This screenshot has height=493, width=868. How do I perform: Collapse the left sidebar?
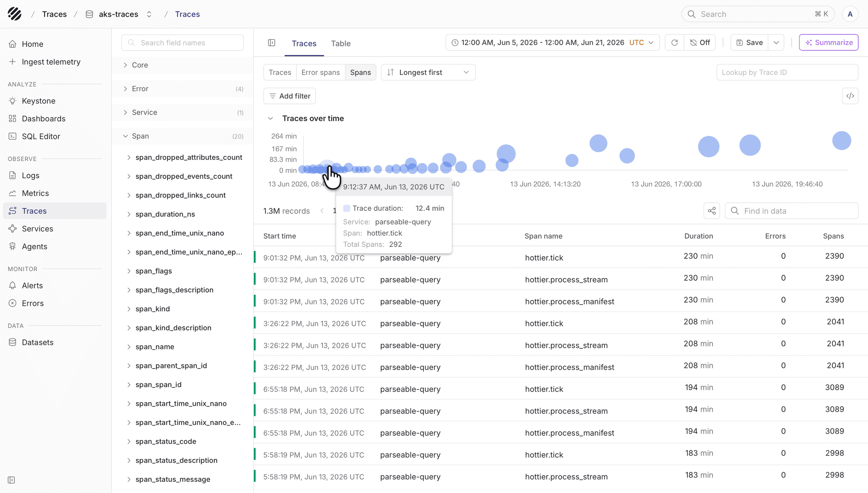pyautogui.click(x=12, y=480)
